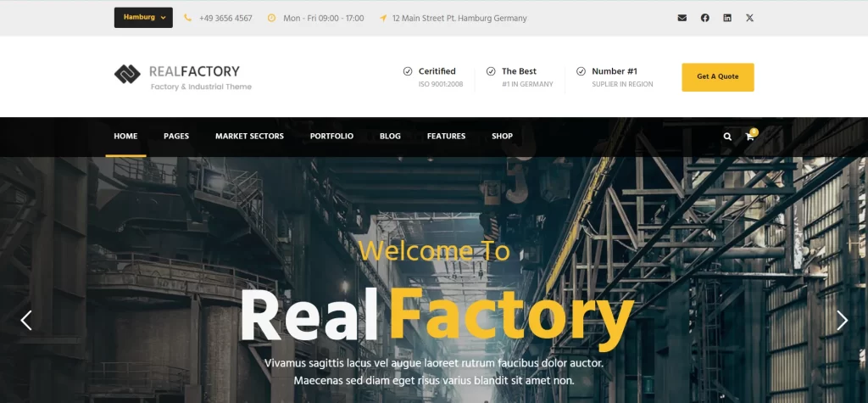868x403 pixels.
Task: Click the phone icon beside +49 3656 4567
Action: pyautogui.click(x=187, y=18)
